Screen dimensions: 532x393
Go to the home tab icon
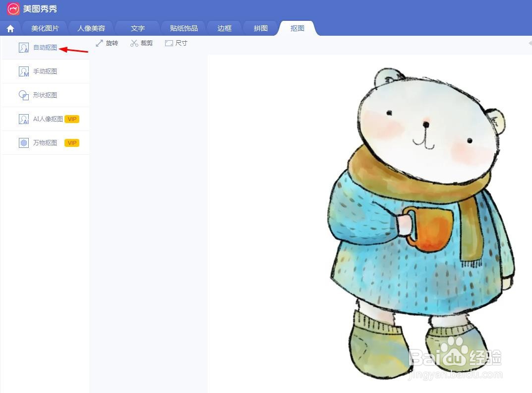pyautogui.click(x=10, y=29)
